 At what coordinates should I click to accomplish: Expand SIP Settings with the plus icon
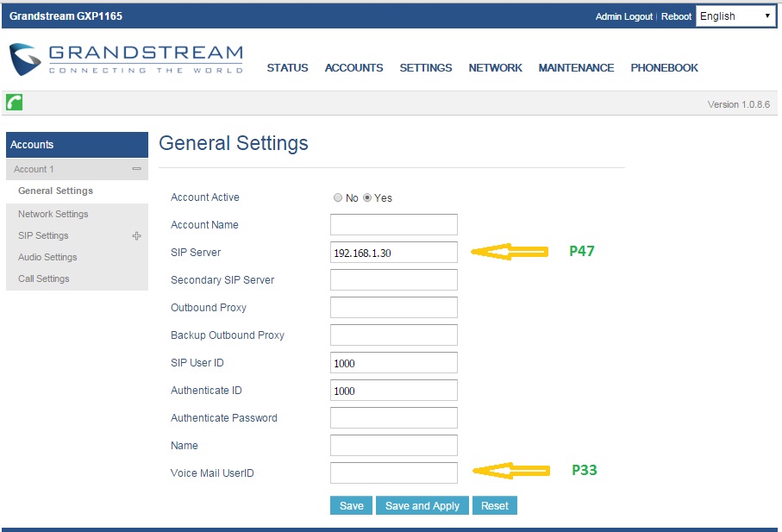coord(136,236)
